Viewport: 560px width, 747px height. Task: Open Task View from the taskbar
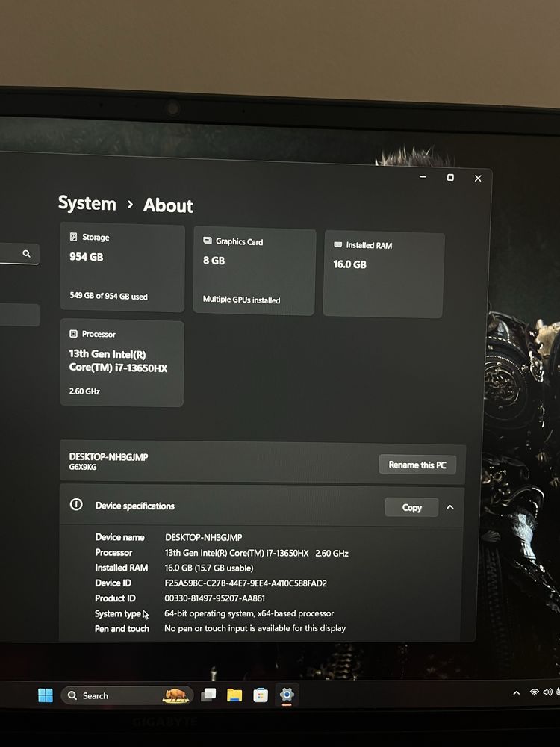208,695
